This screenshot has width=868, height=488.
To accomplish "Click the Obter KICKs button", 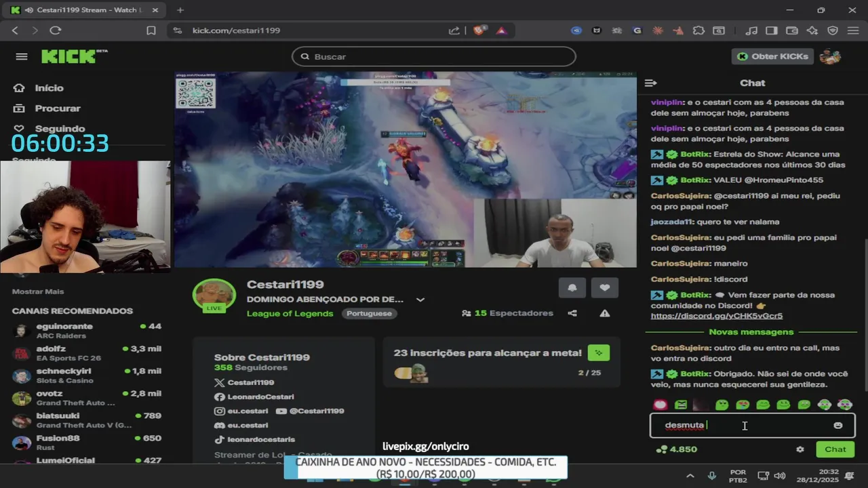I will [773, 56].
